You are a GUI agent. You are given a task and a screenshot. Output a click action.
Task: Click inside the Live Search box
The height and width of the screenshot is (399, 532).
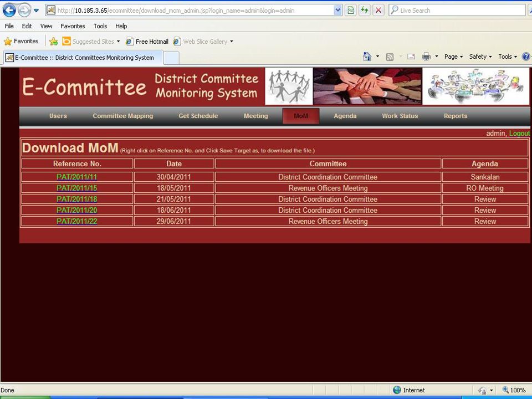click(x=457, y=11)
